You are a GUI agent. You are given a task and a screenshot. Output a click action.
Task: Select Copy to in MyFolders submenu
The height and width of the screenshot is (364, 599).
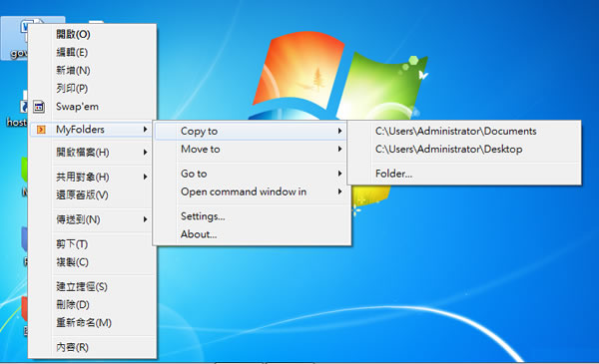click(x=252, y=131)
